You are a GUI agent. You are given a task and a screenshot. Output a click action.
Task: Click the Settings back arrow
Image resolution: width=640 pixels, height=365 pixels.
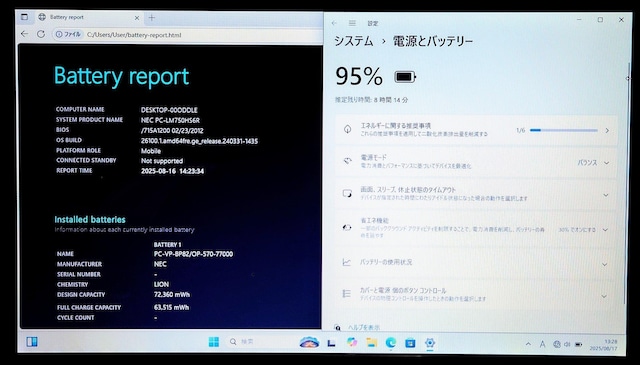[334, 23]
